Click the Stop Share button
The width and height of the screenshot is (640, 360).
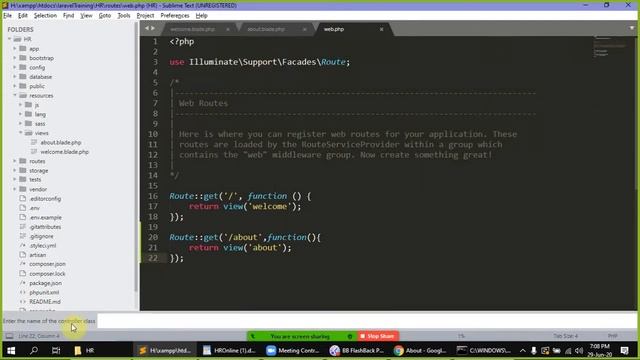[378, 336]
